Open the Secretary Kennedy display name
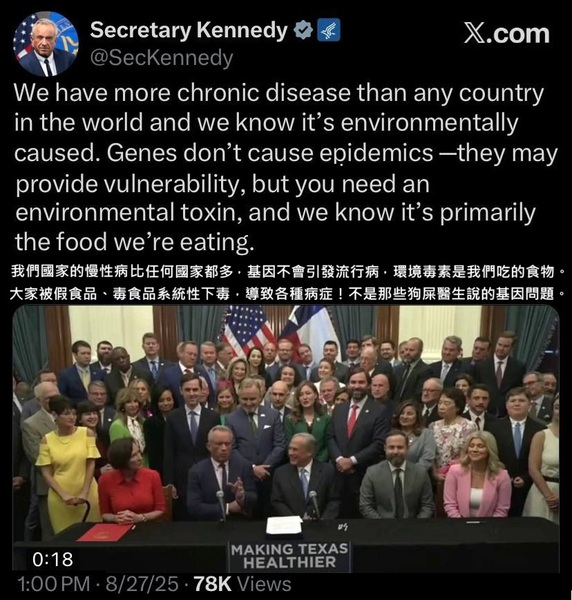This screenshot has width=572, height=600. [189, 30]
